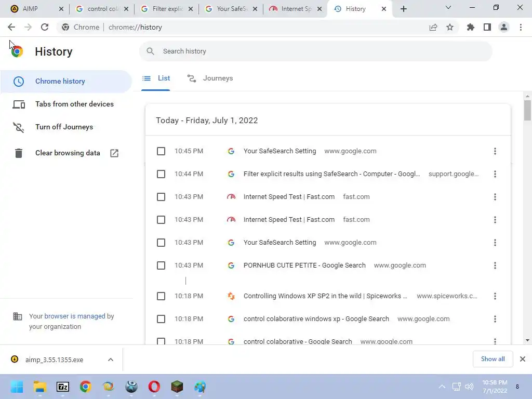
Task: Open control colaborative windows xp search entry
Action: coord(316,319)
